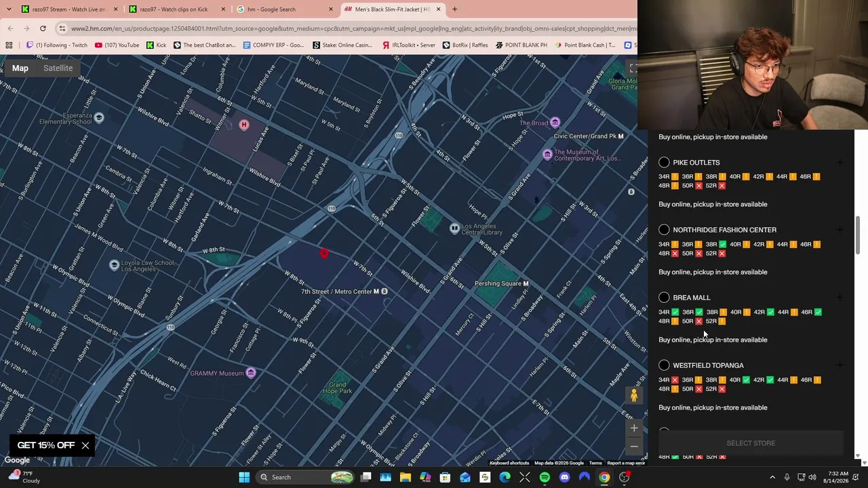Reload the current page
The height and width of the screenshot is (488, 868).
tap(43, 28)
